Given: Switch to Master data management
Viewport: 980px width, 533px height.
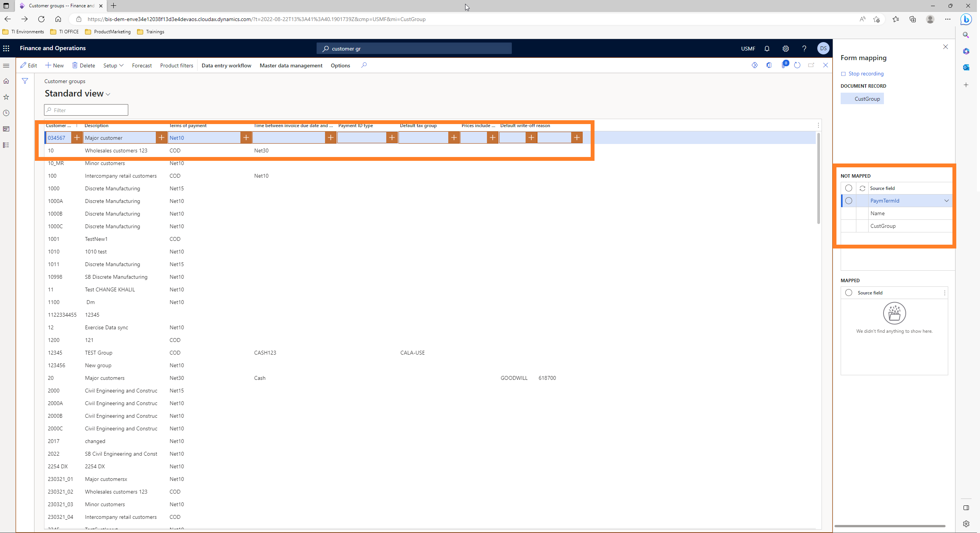Looking at the screenshot, I should [291, 65].
